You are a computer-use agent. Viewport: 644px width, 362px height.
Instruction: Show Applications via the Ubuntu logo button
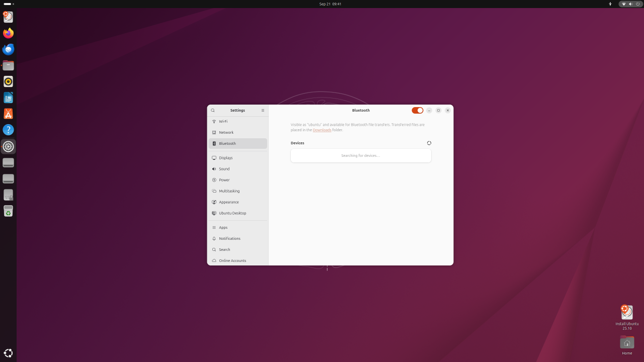point(8,353)
